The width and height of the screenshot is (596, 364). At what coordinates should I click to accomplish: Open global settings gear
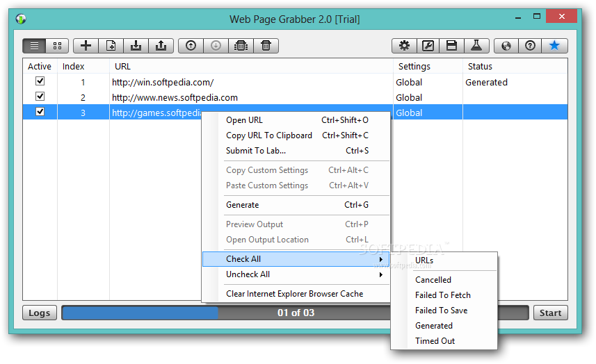[404, 46]
